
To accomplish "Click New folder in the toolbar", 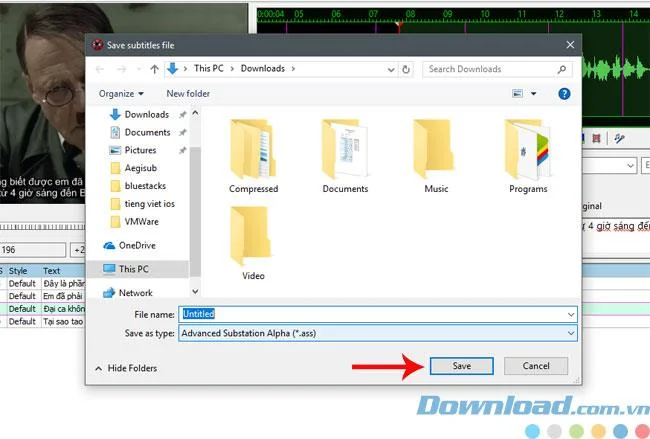I will pyautogui.click(x=188, y=94).
